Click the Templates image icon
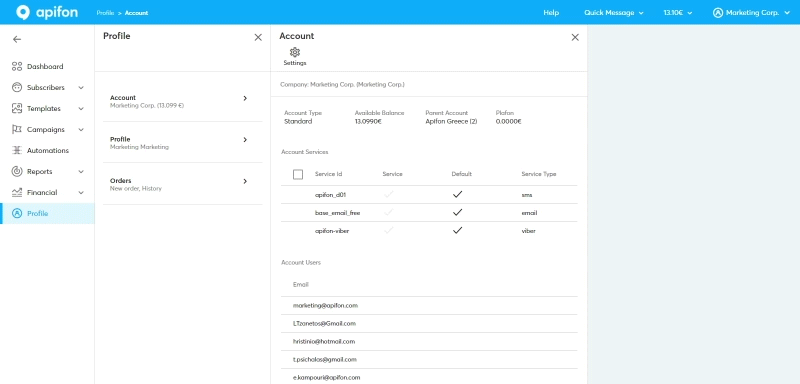800x384 pixels. pyautogui.click(x=17, y=108)
